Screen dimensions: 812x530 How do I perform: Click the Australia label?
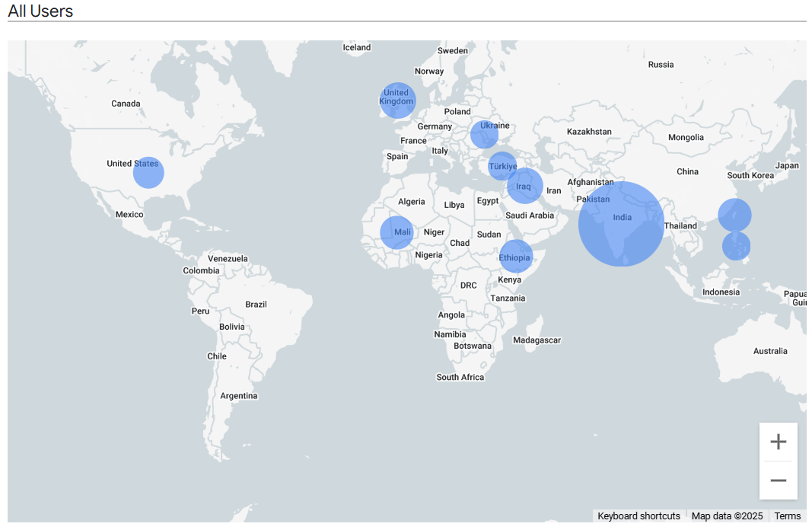coord(770,351)
